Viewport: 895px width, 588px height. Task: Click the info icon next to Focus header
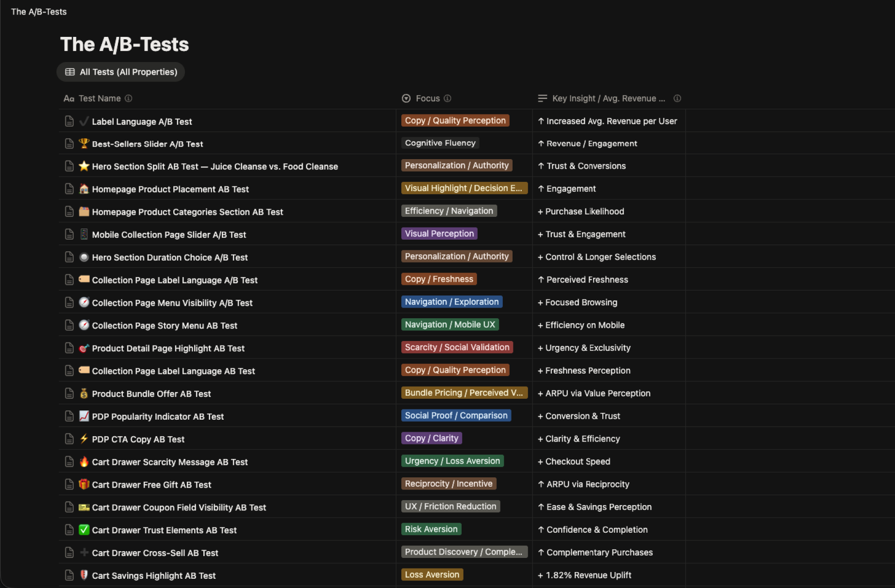pos(447,98)
